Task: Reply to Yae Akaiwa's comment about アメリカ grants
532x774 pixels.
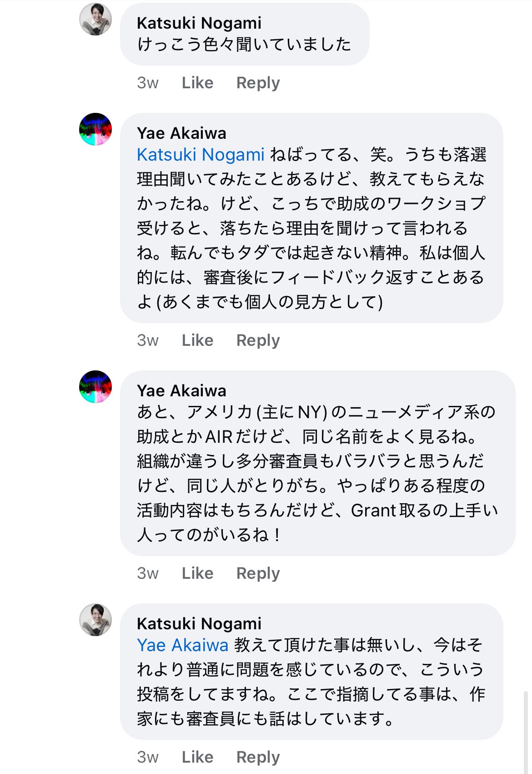Action: coord(258,573)
